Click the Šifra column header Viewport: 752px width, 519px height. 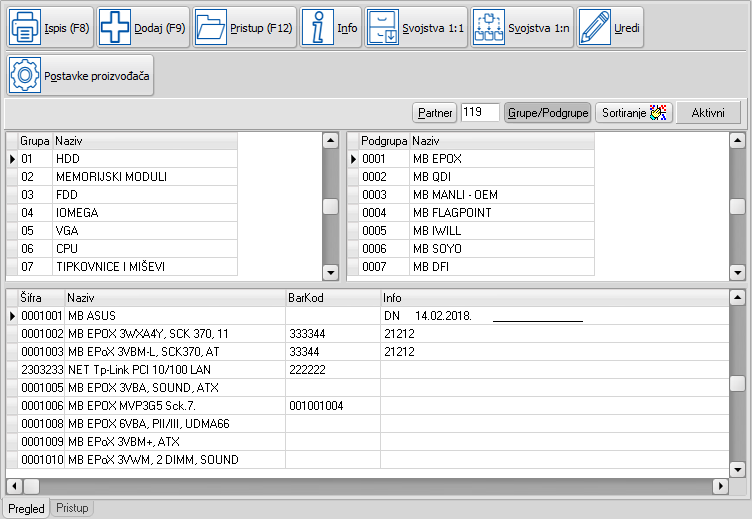41,298
